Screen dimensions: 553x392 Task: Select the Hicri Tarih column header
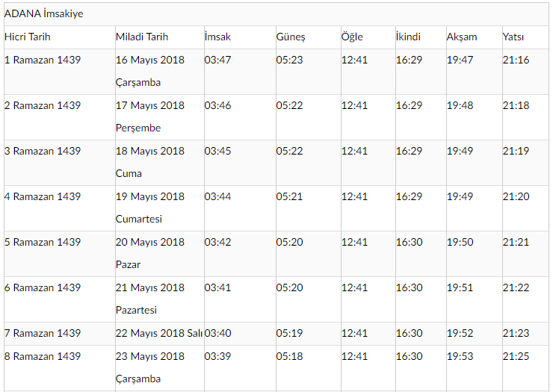pos(28,37)
